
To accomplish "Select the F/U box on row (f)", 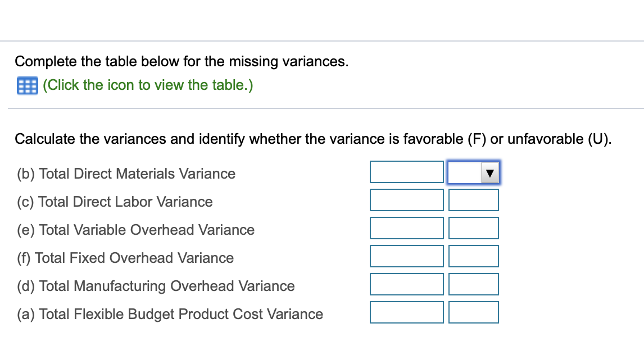I will 473,256.
